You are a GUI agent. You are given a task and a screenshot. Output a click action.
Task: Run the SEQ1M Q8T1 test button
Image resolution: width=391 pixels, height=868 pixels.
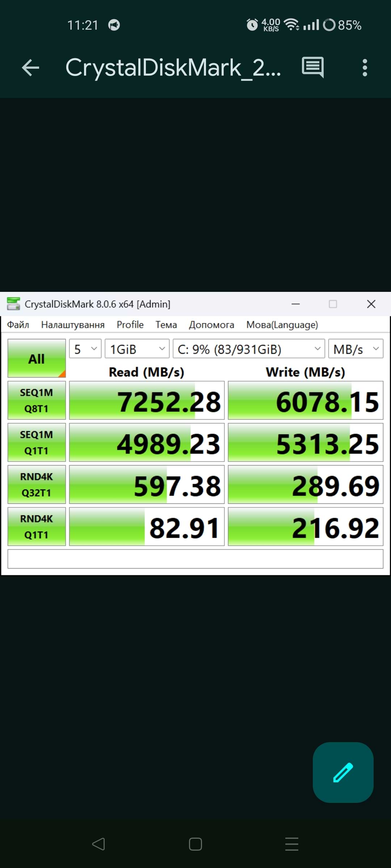pyautogui.click(x=37, y=400)
